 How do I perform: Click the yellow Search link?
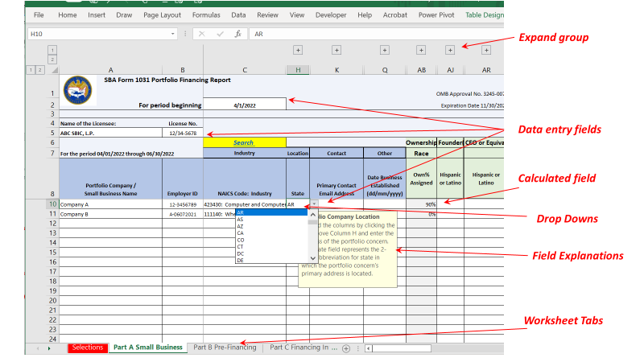point(243,142)
